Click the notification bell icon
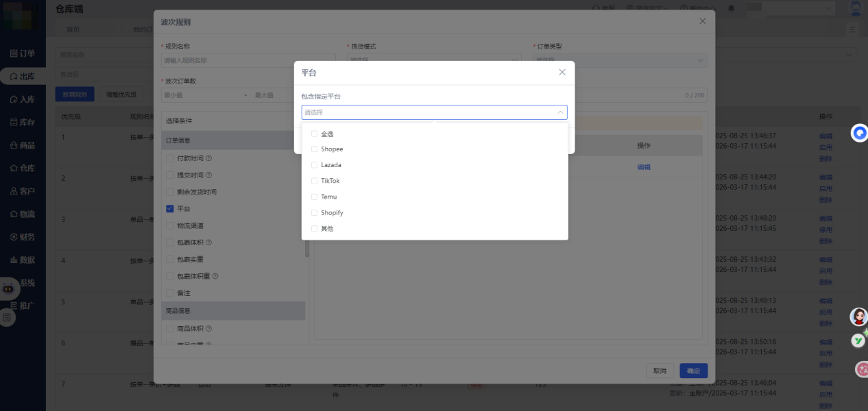The width and height of the screenshot is (868, 411). click(x=732, y=8)
